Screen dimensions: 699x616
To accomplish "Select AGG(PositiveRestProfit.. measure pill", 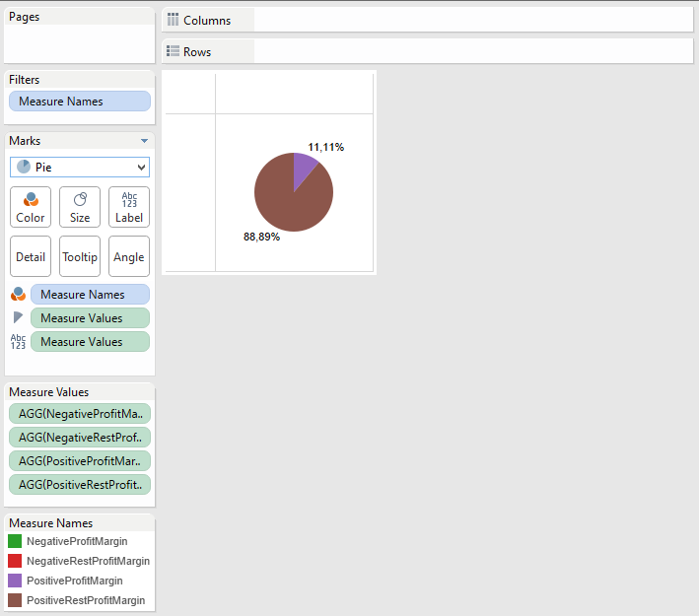I will (80, 485).
